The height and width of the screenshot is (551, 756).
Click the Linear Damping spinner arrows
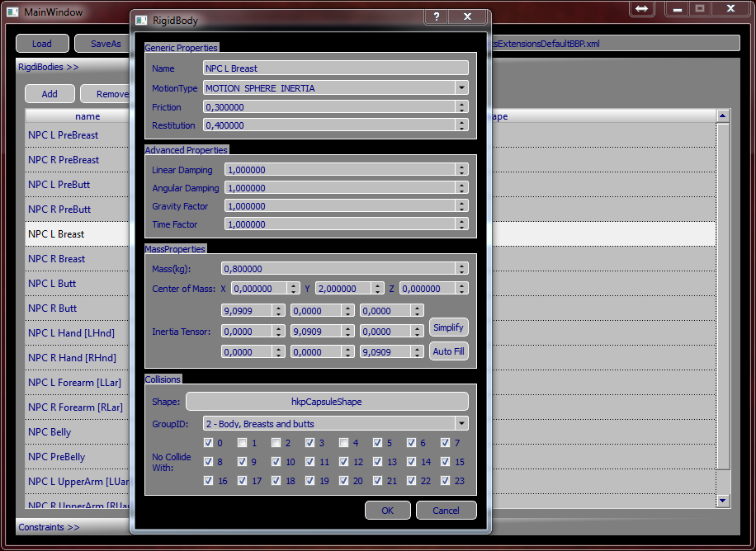461,170
